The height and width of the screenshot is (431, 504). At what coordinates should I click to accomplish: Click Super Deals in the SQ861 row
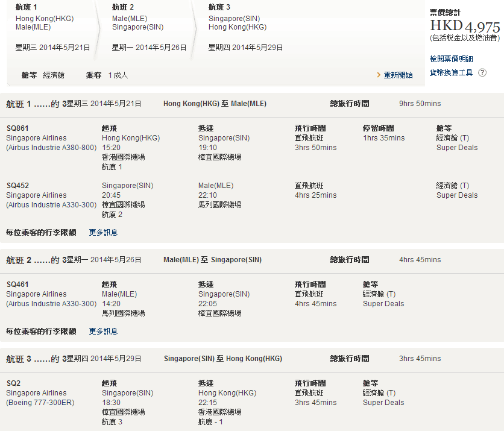tap(456, 148)
